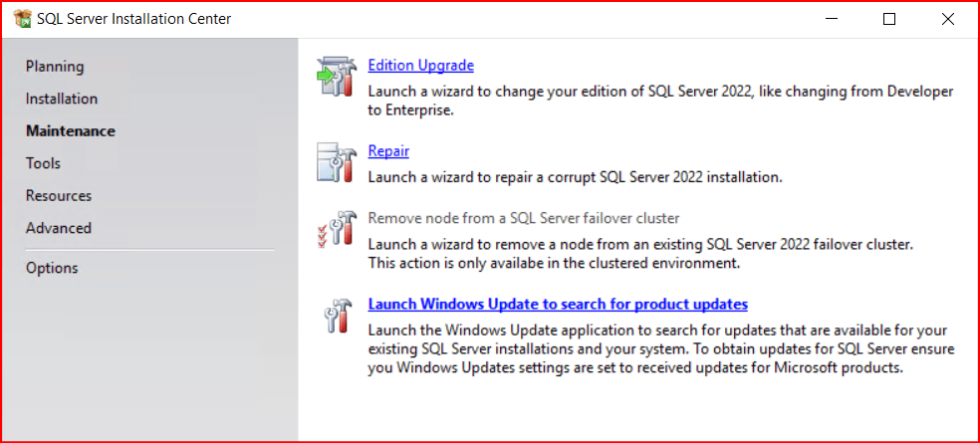Screen dimensions: 980x443
Task: Click the Remove node cluster icon
Action: click(335, 229)
